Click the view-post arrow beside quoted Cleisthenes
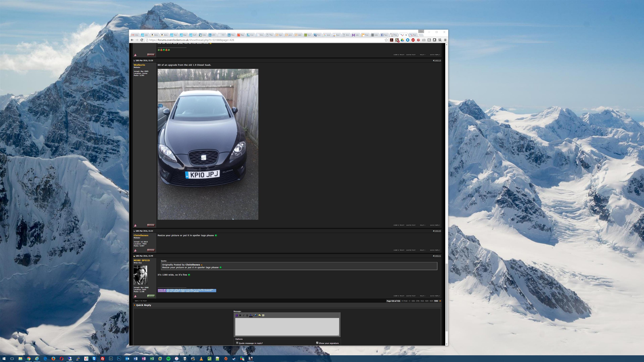644x362 pixels. pyautogui.click(x=202, y=265)
